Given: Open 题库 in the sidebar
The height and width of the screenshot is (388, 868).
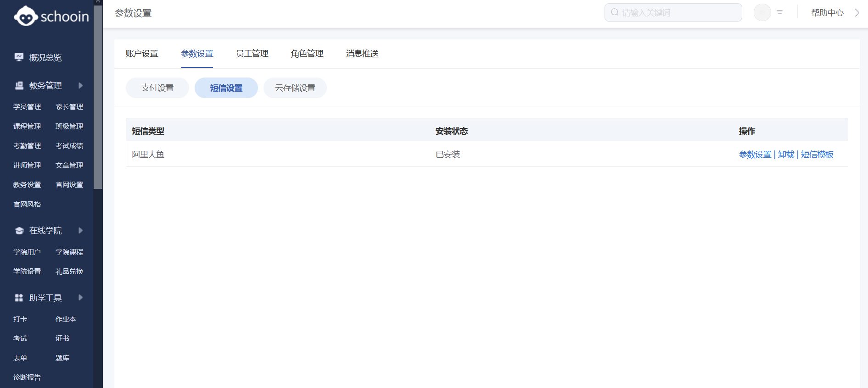Looking at the screenshot, I should (x=62, y=358).
